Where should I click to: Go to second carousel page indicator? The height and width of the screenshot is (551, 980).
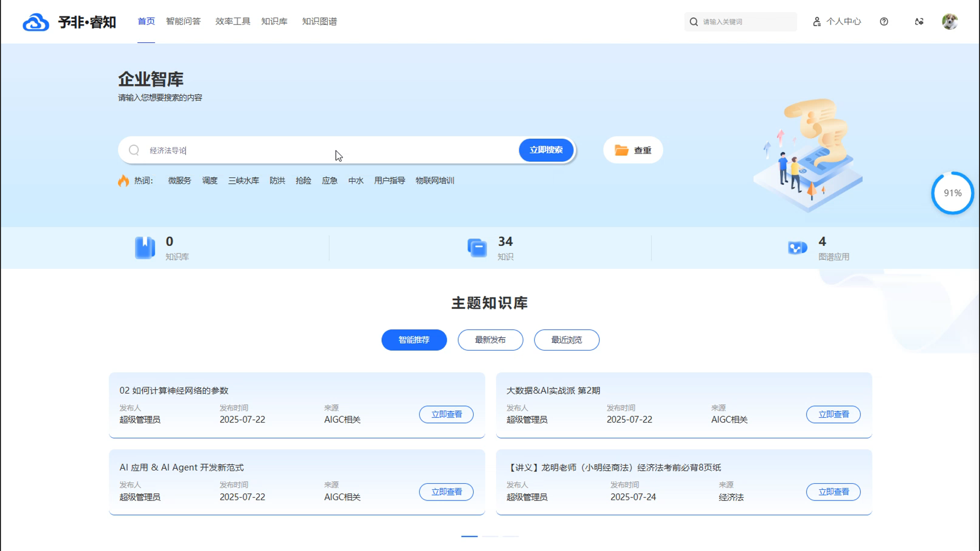pyautogui.click(x=490, y=536)
